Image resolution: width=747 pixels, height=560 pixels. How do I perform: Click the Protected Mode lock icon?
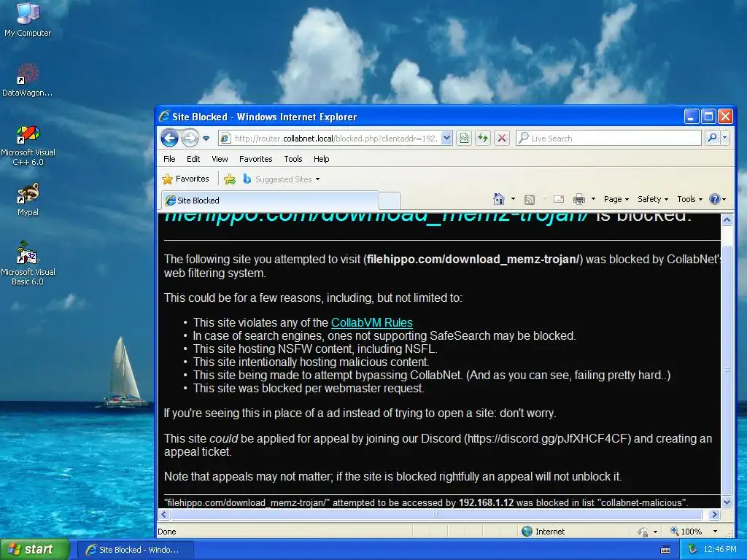643,532
